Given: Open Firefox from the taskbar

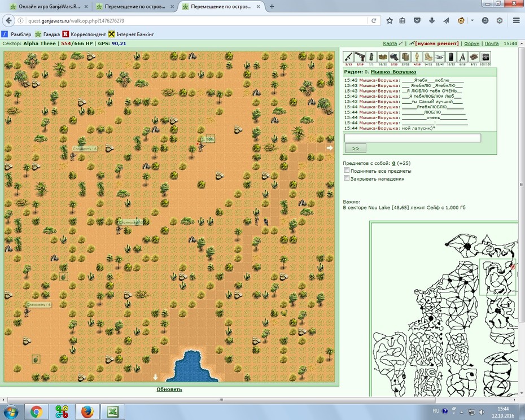Looking at the screenshot, I should [87, 412].
